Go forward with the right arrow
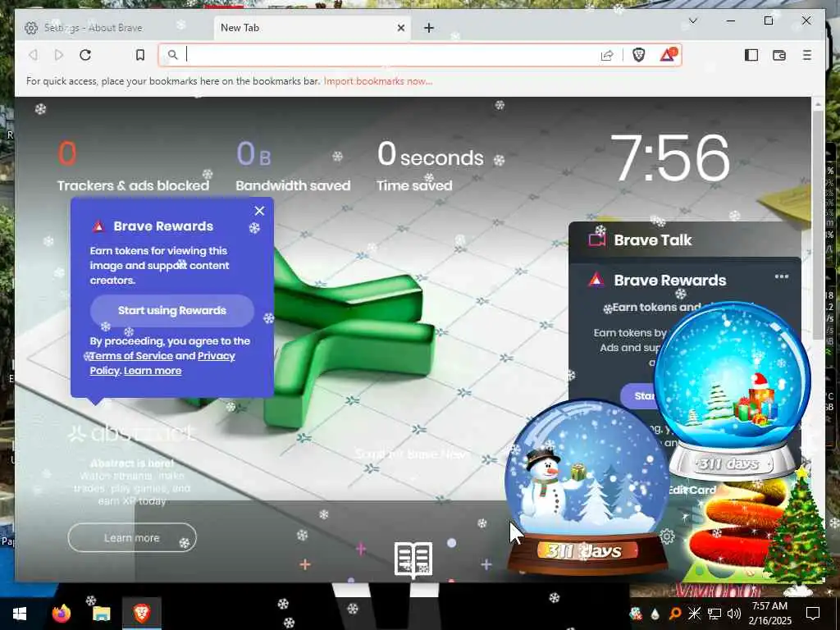 (x=59, y=55)
